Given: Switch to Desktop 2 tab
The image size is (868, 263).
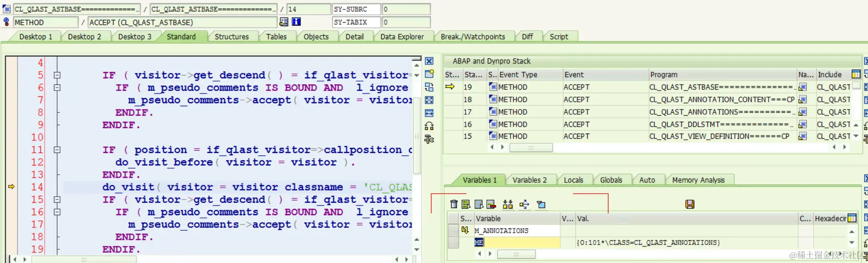Looking at the screenshot, I should coord(84,36).
